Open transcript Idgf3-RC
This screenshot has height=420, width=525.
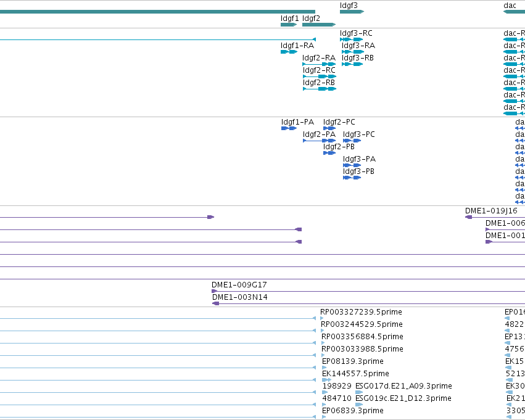pyautogui.click(x=356, y=33)
